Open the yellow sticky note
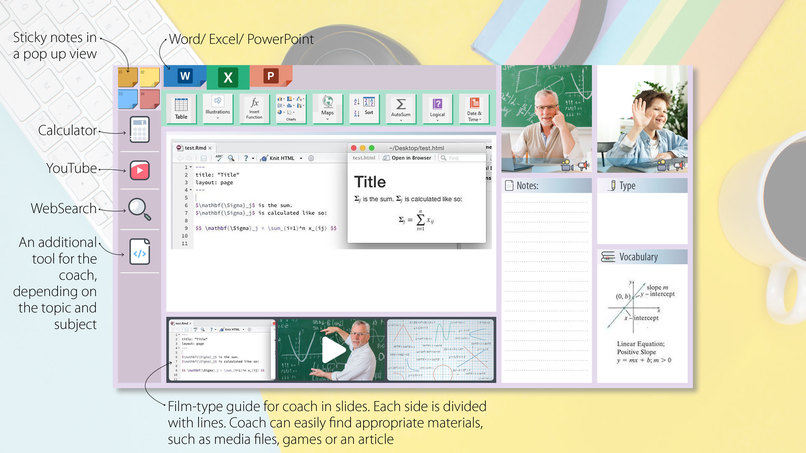 (150, 77)
